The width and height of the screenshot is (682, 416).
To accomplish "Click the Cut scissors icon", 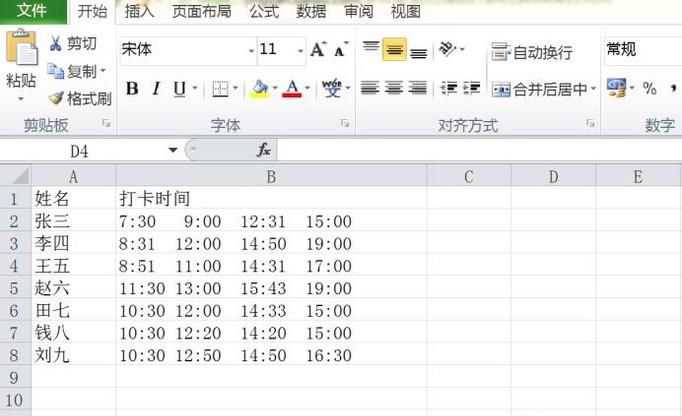I will click(x=55, y=44).
